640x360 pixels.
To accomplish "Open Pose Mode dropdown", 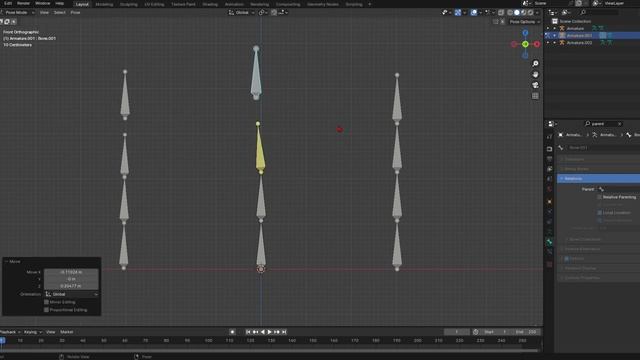I will [x=17, y=13].
